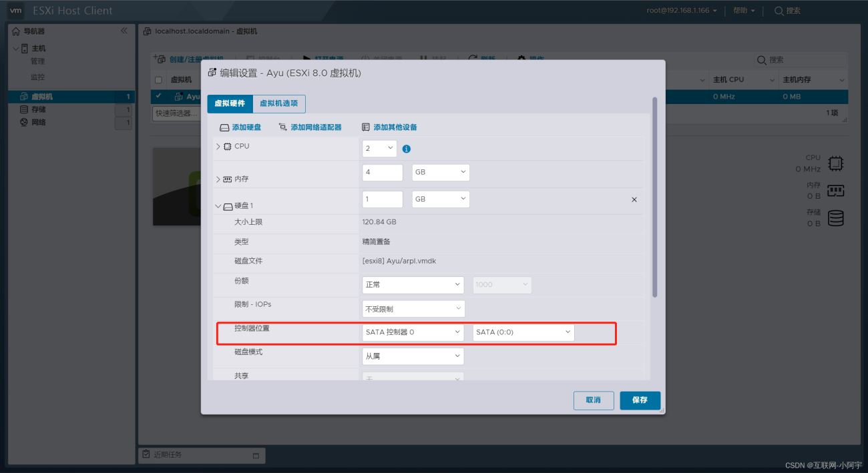
Task: Tick the select-all checkbox in the VM table header
Action: [158, 80]
